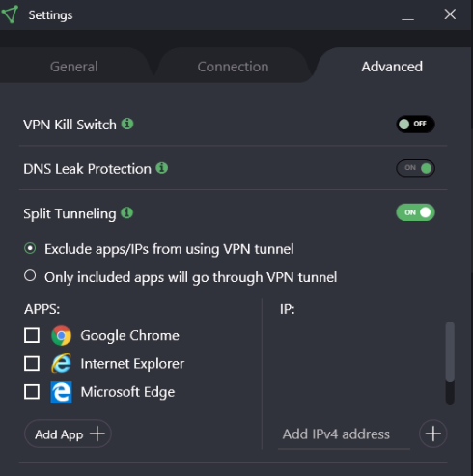This screenshot has width=473, height=476.
Task: Click the Google Chrome app icon
Action: coord(61,335)
